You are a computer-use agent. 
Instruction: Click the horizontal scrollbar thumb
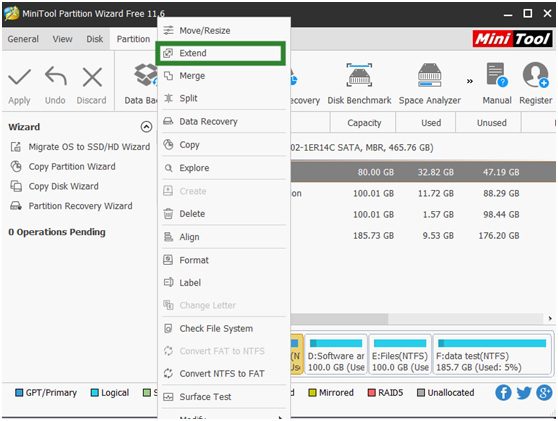(339, 319)
